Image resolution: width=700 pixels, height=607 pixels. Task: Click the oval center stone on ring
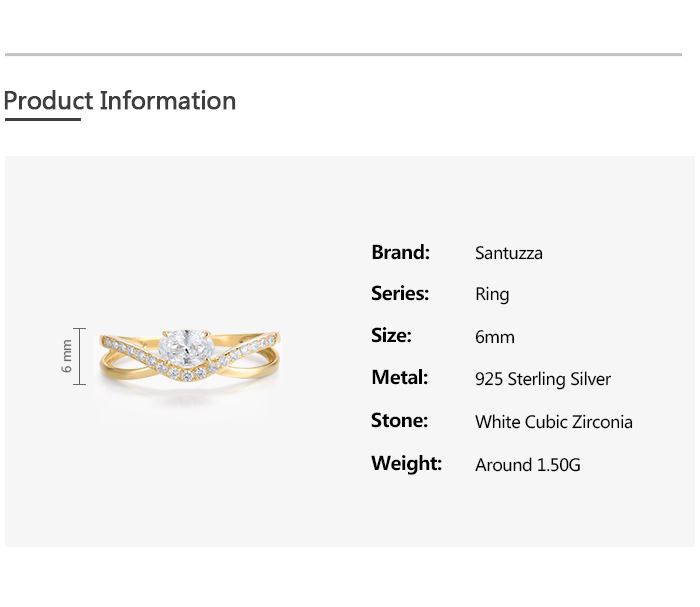(x=189, y=350)
